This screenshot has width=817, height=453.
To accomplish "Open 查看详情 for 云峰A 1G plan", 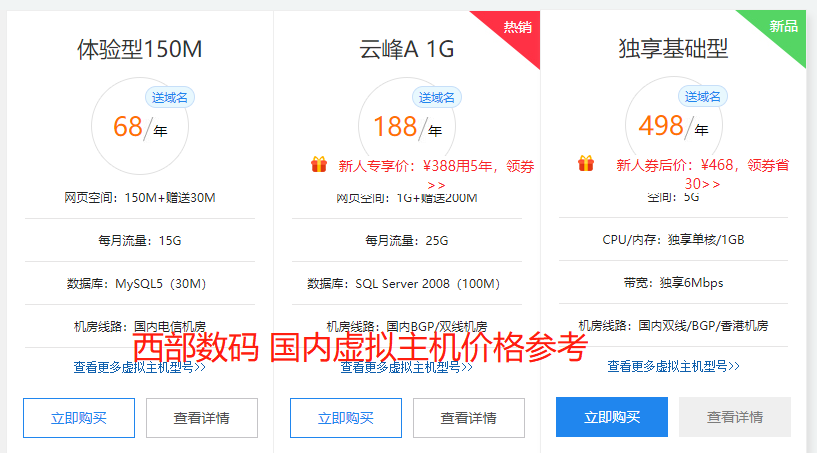I will click(468, 418).
